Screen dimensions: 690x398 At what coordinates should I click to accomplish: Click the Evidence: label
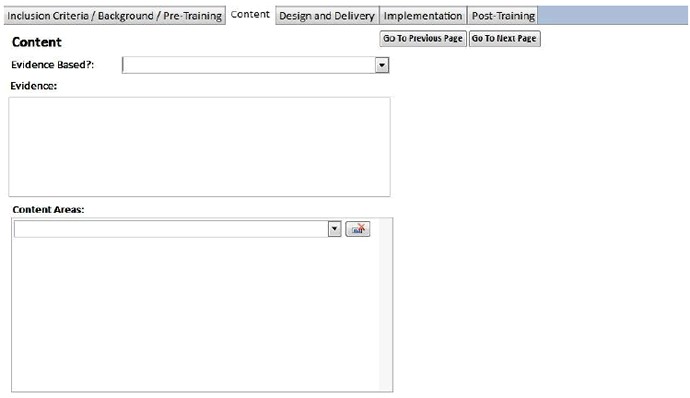[33, 86]
